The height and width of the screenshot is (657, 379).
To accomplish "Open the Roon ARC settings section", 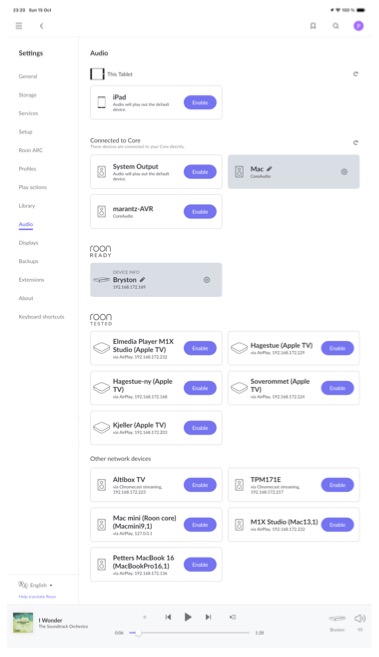I will point(31,150).
